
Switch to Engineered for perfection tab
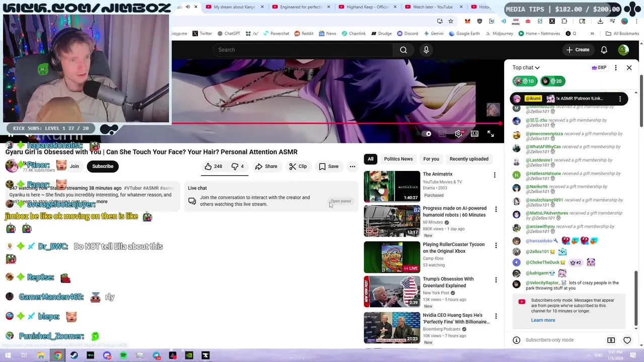(x=301, y=7)
